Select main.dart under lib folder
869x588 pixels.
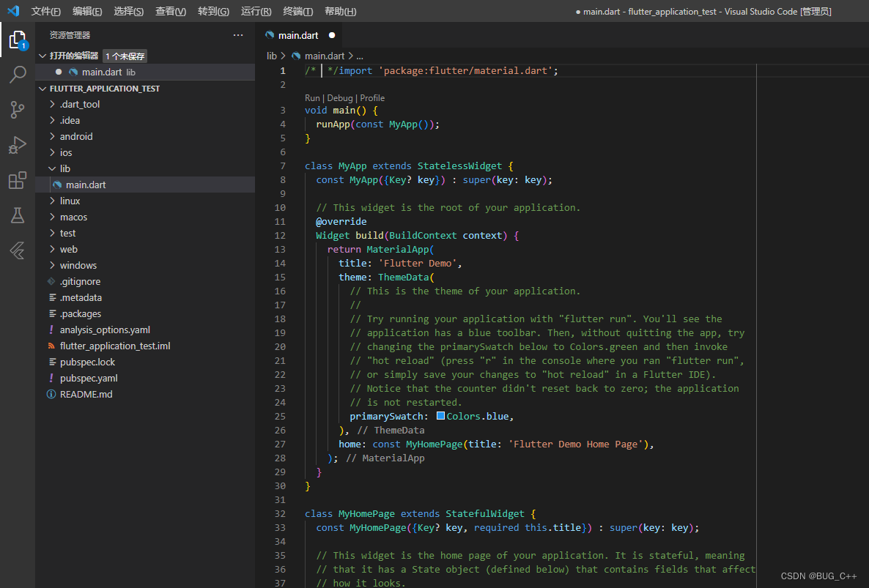145,185
